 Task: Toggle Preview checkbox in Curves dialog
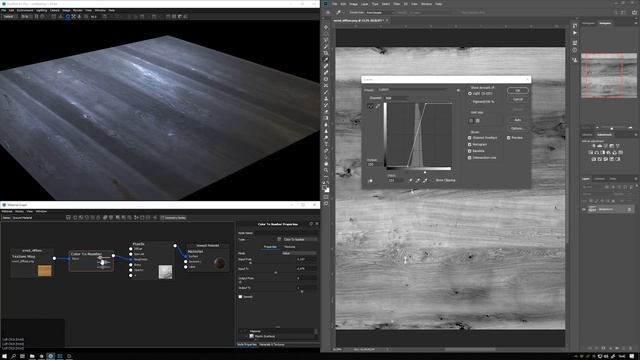[509, 138]
